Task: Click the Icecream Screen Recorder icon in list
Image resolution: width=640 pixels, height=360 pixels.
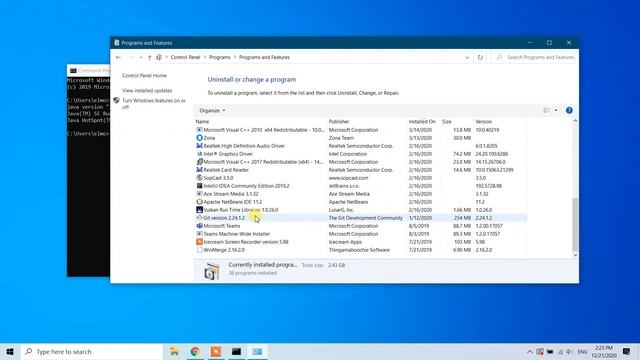Action: (199, 242)
